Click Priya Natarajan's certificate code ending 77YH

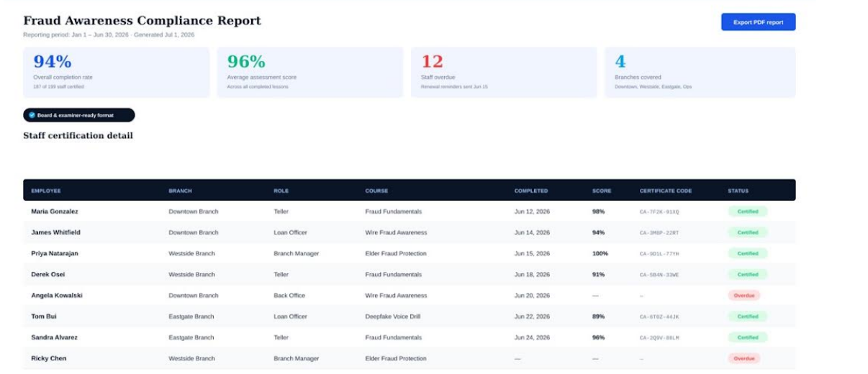click(x=659, y=253)
